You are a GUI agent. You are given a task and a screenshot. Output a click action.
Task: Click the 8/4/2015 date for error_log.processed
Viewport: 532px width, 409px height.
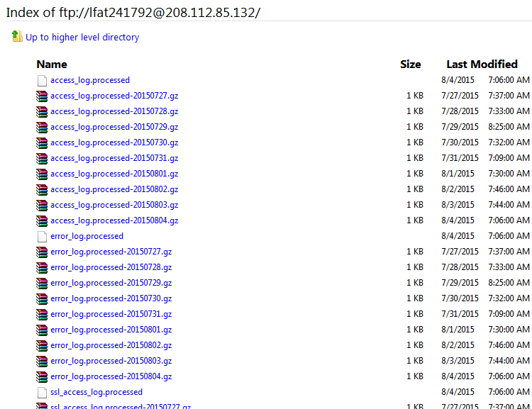(x=458, y=236)
